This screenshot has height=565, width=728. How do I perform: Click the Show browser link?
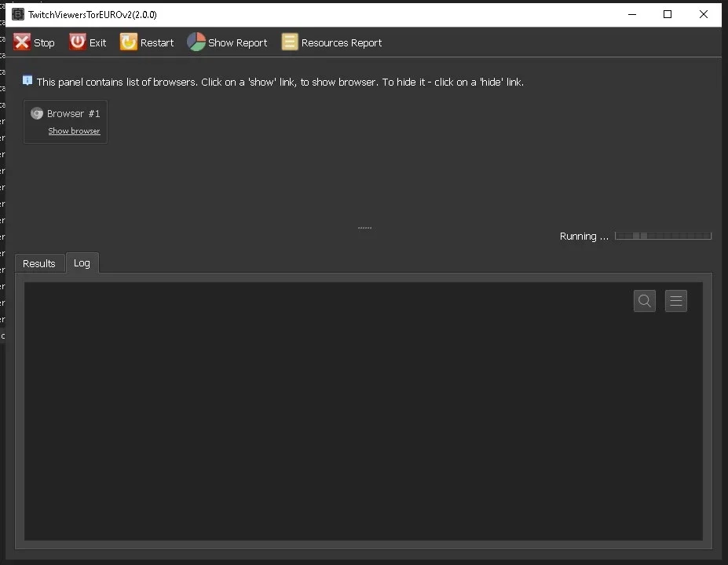[75, 131]
